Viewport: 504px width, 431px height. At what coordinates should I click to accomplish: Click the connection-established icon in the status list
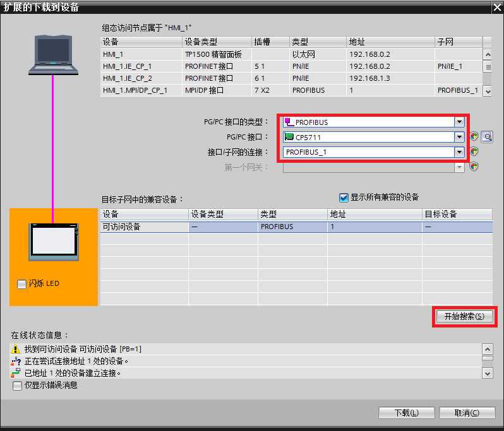(x=16, y=373)
